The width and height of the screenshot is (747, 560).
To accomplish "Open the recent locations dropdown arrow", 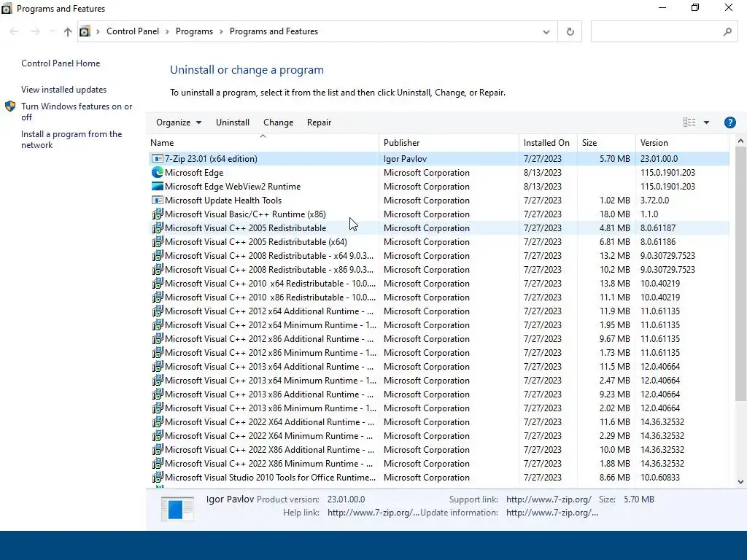I will coord(52,31).
